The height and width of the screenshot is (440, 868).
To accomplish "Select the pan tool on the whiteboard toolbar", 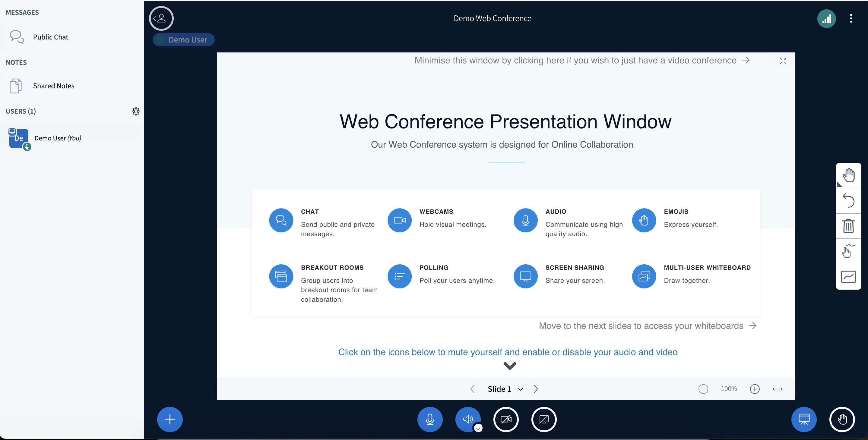I will 848,175.
